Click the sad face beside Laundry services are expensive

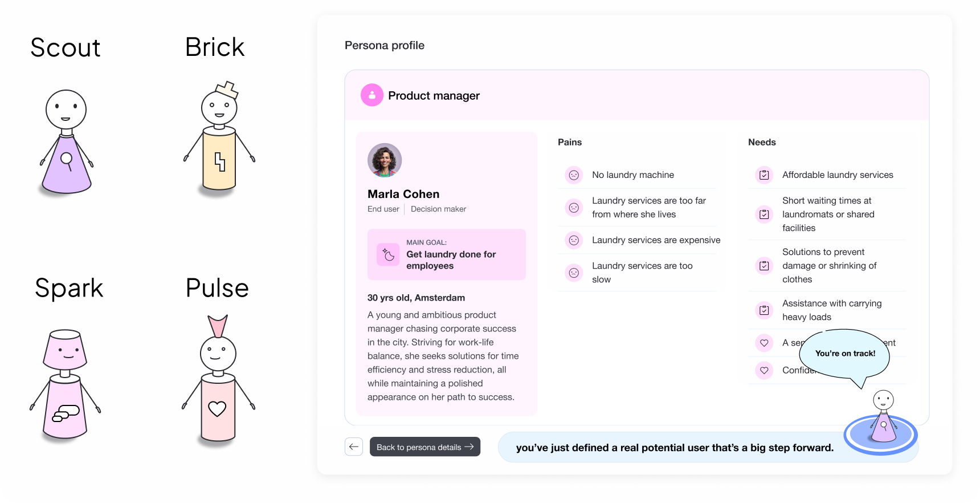(x=574, y=240)
